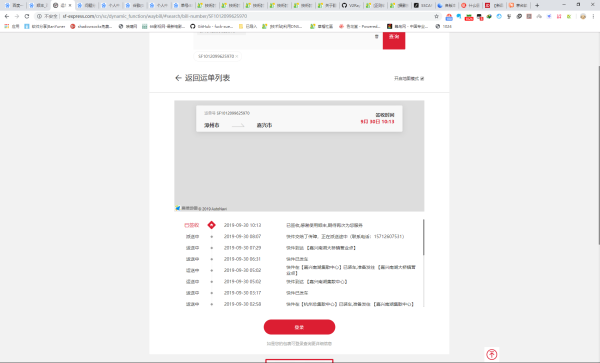Image resolution: width=600 pixels, height=363 pixels.
Task: Click the browser Forward button
Action: (x=16, y=16)
